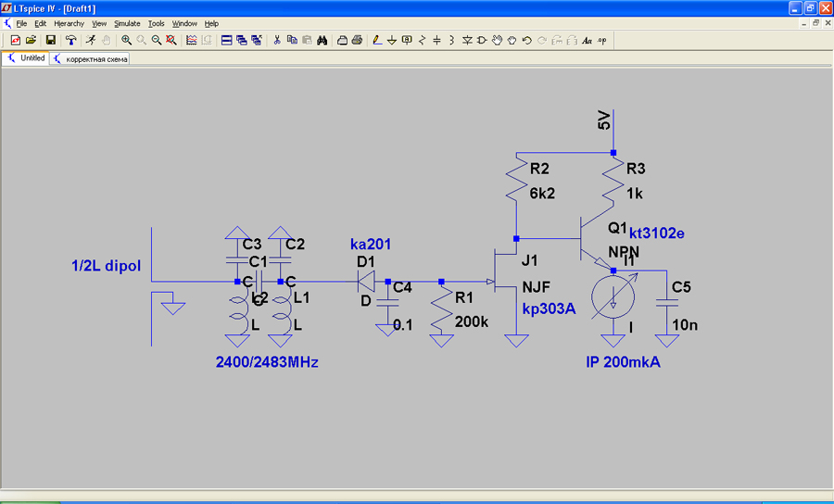Switch to the Untitled tab
This screenshot has width=834, height=504.
[26, 58]
